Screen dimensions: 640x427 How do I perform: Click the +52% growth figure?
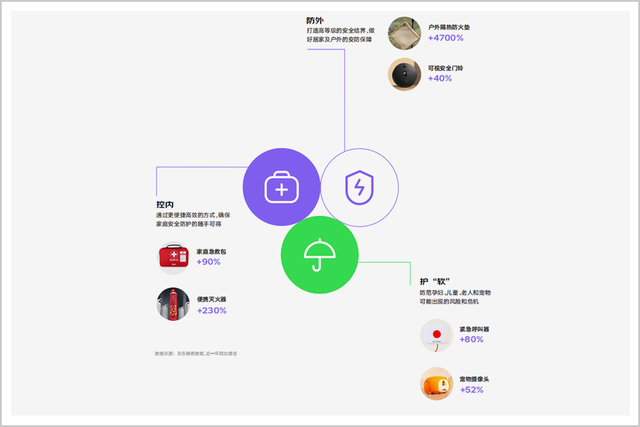point(471,389)
